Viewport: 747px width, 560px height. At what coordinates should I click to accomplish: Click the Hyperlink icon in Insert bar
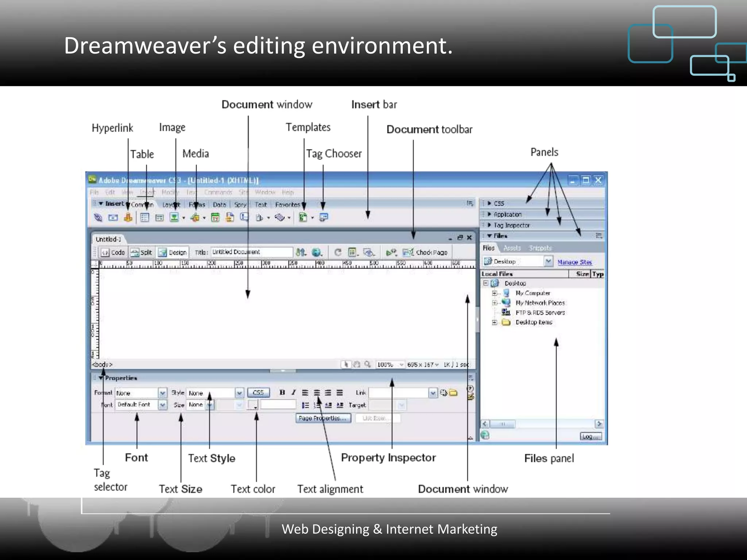pos(98,218)
